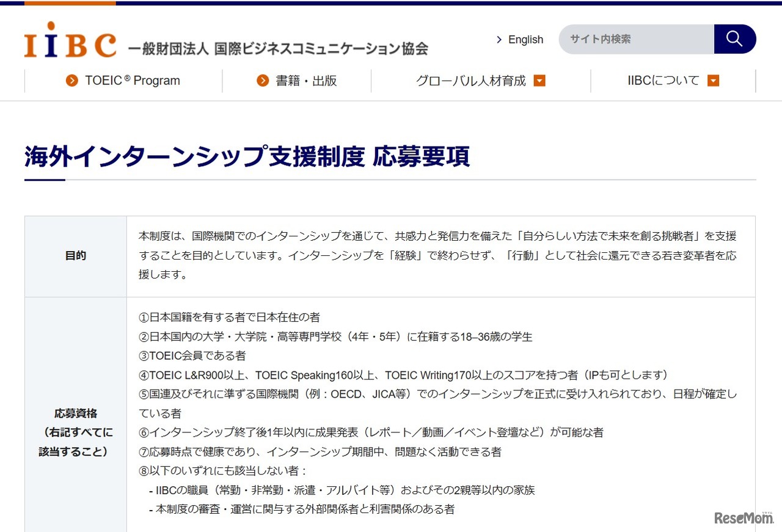Viewport: 782px width, 532px height.
Task: Click orange circle arrow beside 書籍・出版
Action: point(261,80)
